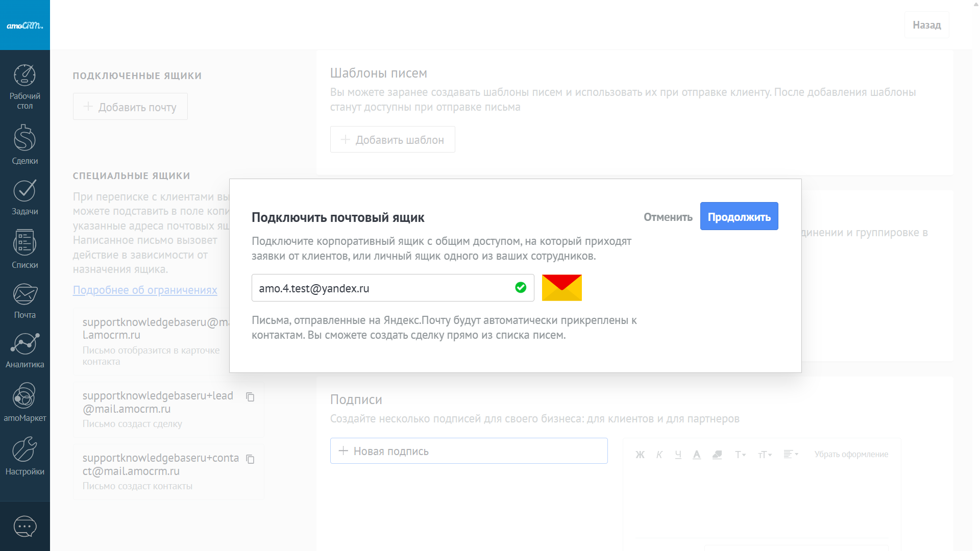This screenshot has width=980, height=551.
Task: Expand text alignment dropdown
Action: [x=791, y=454]
